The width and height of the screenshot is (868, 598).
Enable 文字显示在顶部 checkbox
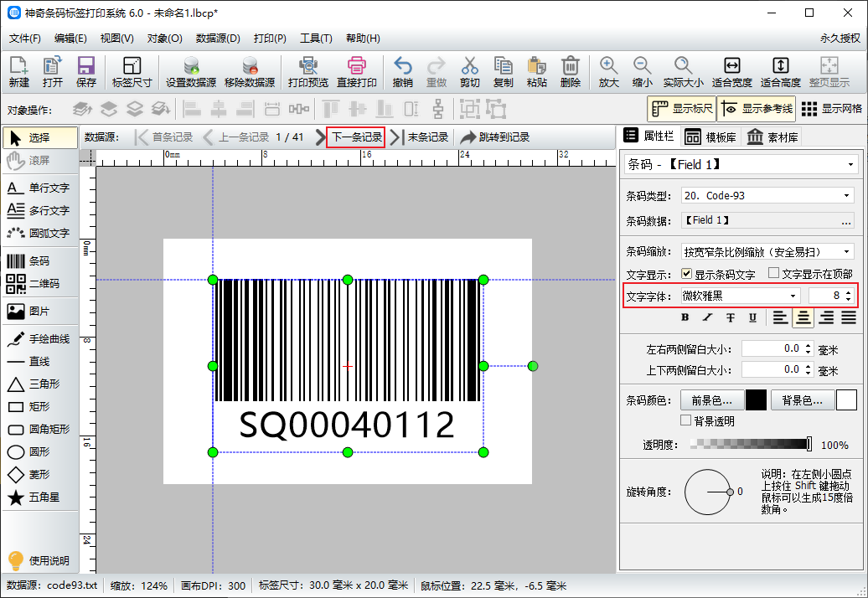(x=774, y=273)
